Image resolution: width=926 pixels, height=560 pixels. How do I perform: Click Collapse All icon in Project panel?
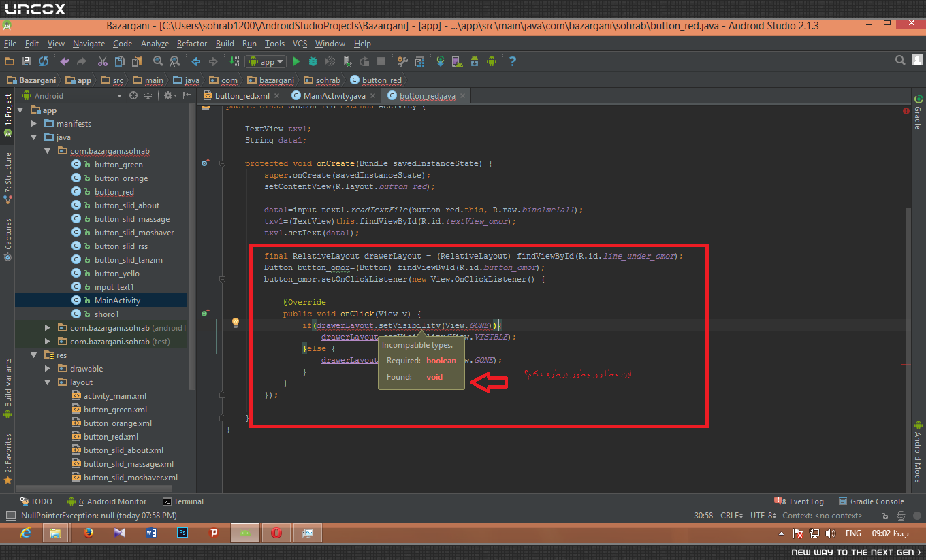[x=148, y=96]
